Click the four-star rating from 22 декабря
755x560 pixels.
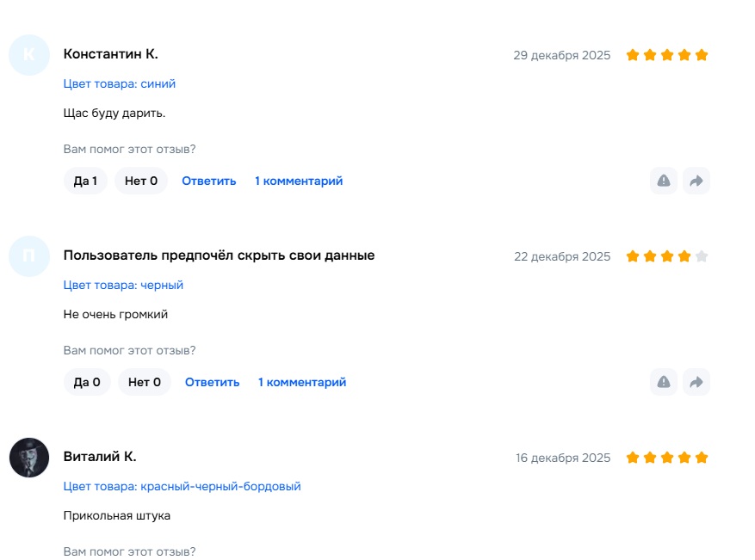coord(667,256)
